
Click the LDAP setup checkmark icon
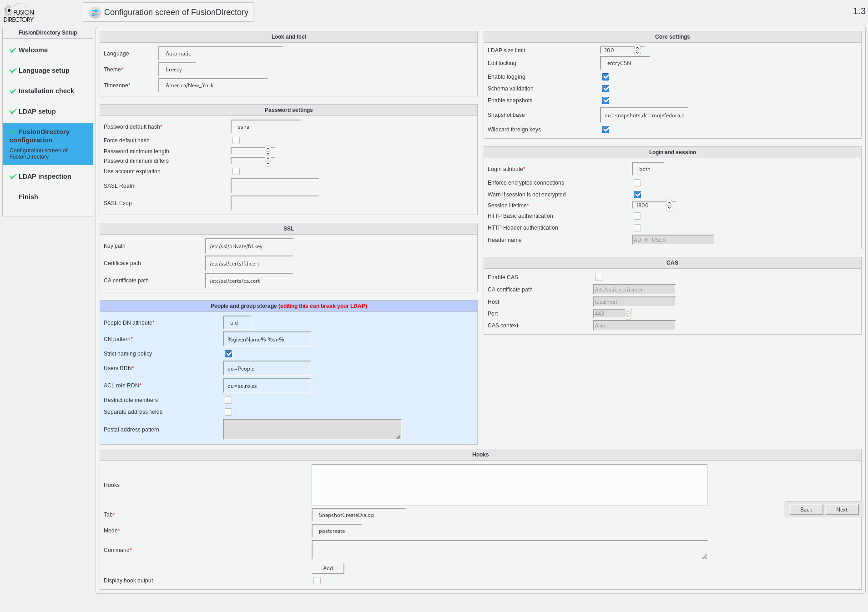click(x=13, y=112)
